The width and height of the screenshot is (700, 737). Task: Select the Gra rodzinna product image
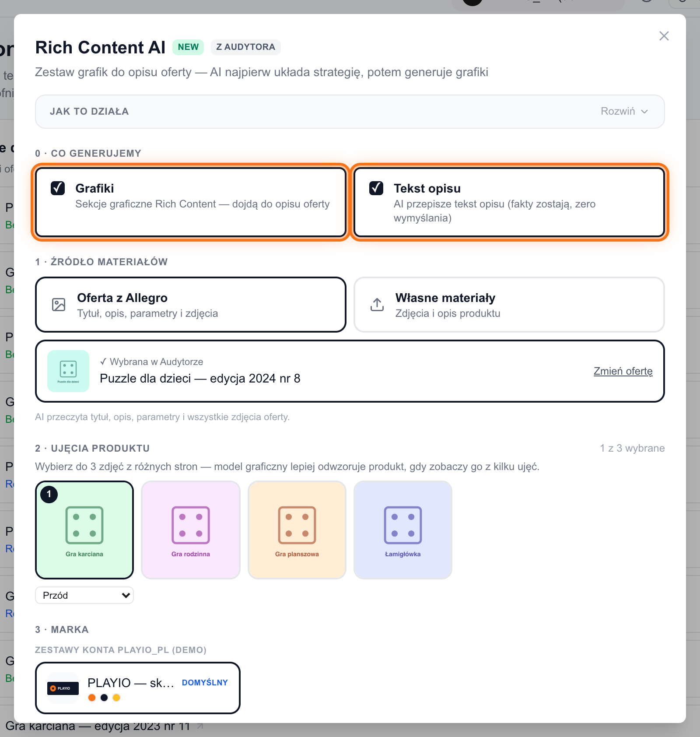pos(191,530)
